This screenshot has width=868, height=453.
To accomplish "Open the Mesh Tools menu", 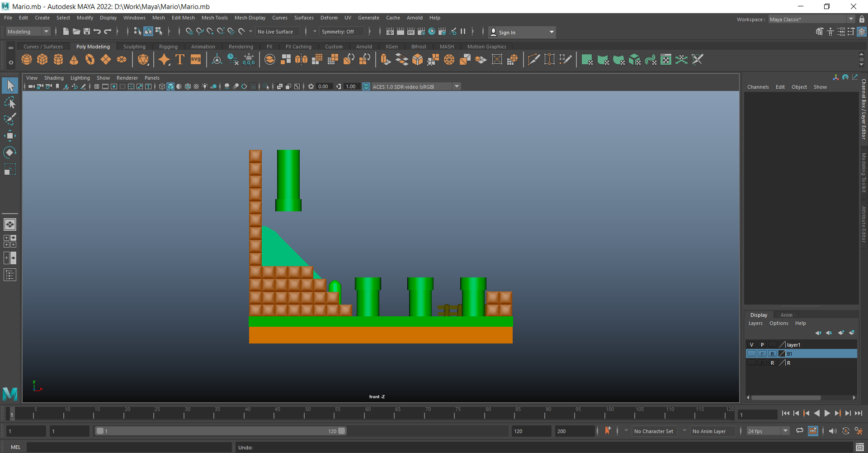I will coord(214,18).
